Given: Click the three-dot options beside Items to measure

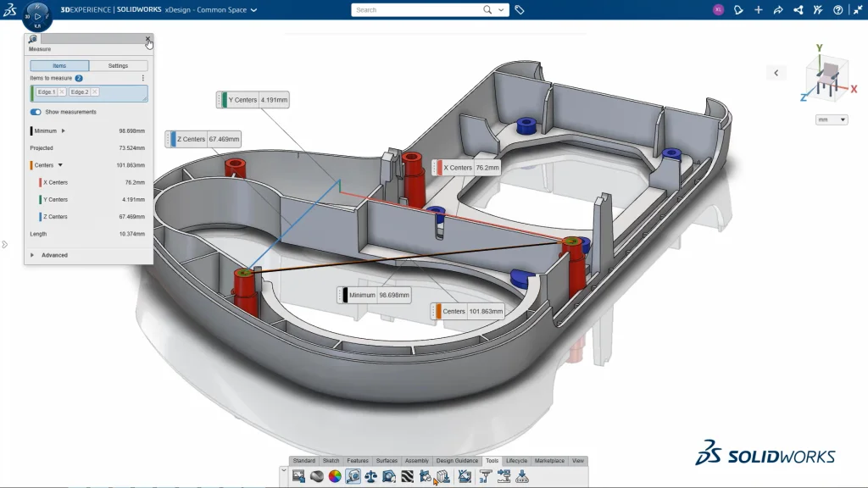Looking at the screenshot, I should coord(142,78).
